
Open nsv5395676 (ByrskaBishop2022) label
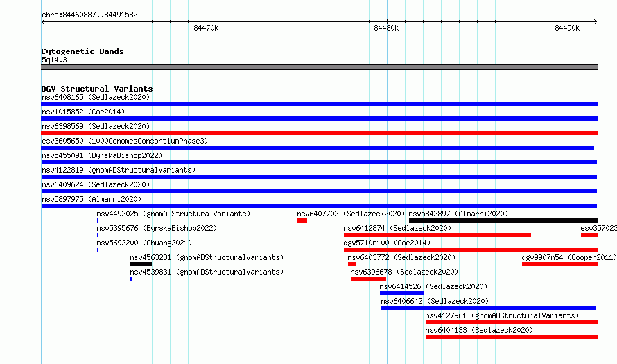click(157, 228)
